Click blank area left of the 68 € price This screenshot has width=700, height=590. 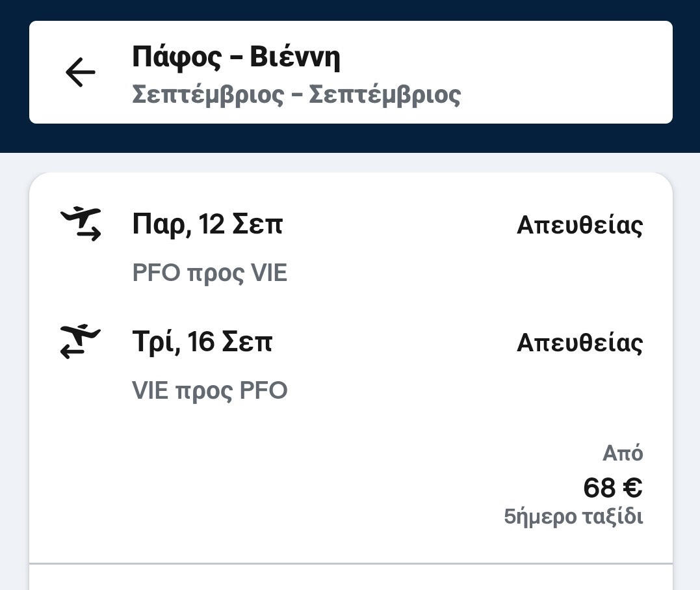click(292, 488)
